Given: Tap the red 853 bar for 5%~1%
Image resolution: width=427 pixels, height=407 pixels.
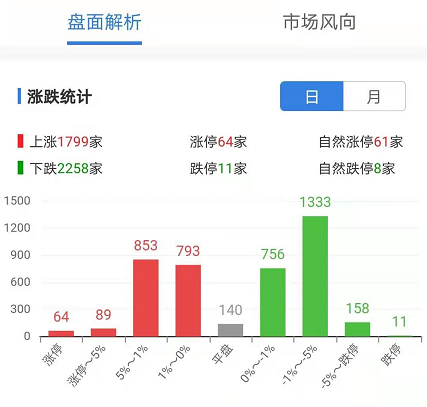Looking at the screenshot, I should pos(146,298).
